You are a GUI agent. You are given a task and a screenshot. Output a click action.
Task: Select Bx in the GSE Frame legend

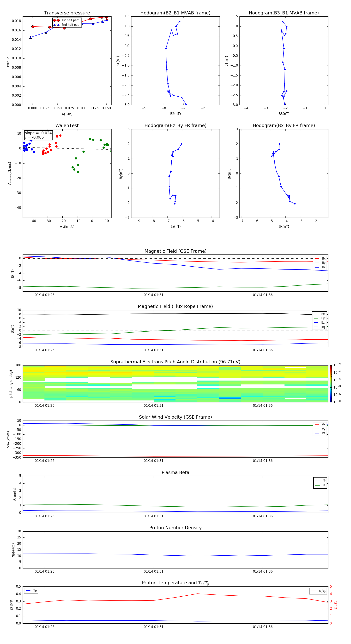320,259
